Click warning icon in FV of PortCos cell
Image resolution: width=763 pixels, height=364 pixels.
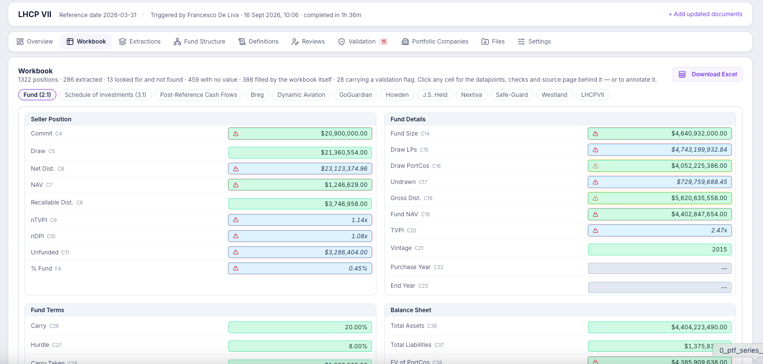(595, 362)
